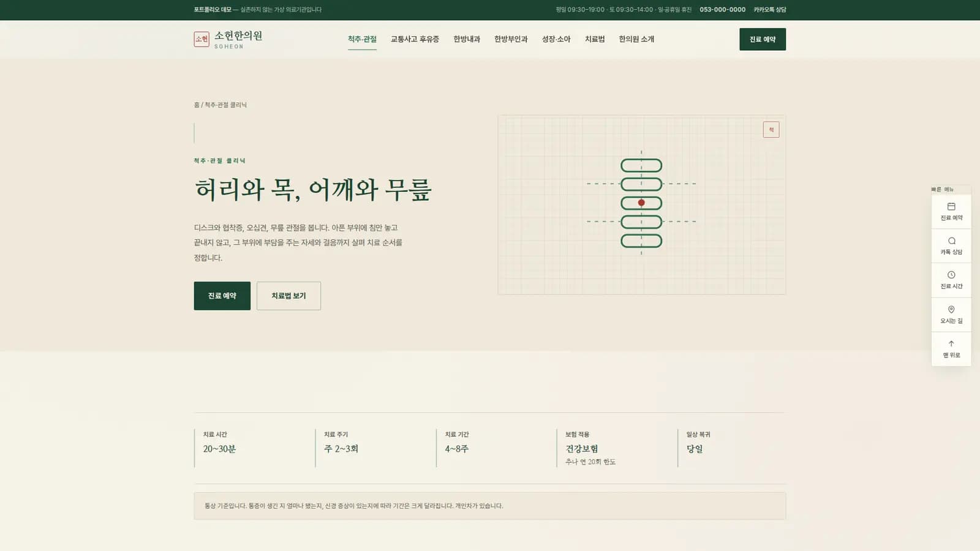The width and height of the screenshot is (980, 551).
Task: Click the 소헌한의원 site title
Action: (x=238, y=36)
